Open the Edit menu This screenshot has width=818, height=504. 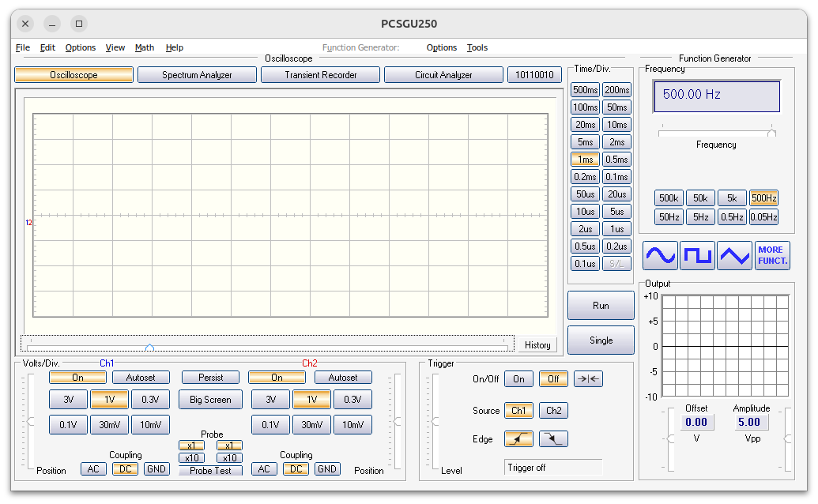click(47, 47)
